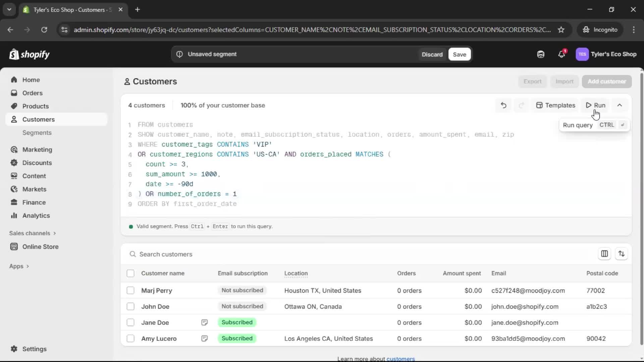The width and height of the screenshot is (644, 362).
Task: Open sort options with the sort icon
Action: coord(622,254)
